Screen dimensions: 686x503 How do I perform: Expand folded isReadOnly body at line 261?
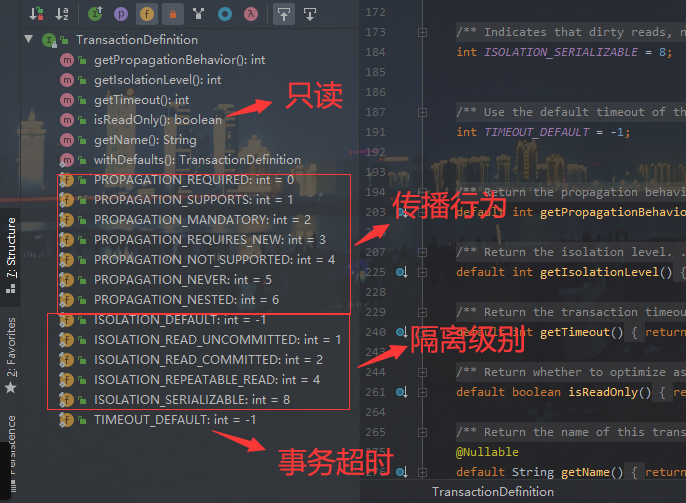pyautogui.click(x=422, y=392)
